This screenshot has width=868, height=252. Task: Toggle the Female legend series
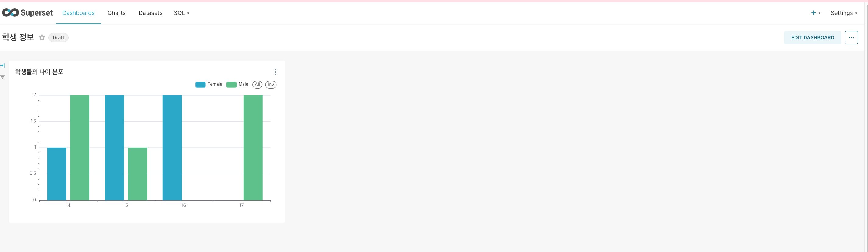point(208,84)
